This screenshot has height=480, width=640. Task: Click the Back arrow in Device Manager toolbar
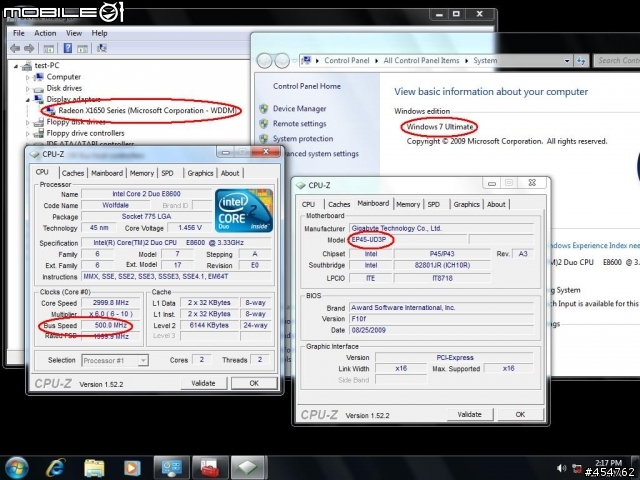[15, 49]
